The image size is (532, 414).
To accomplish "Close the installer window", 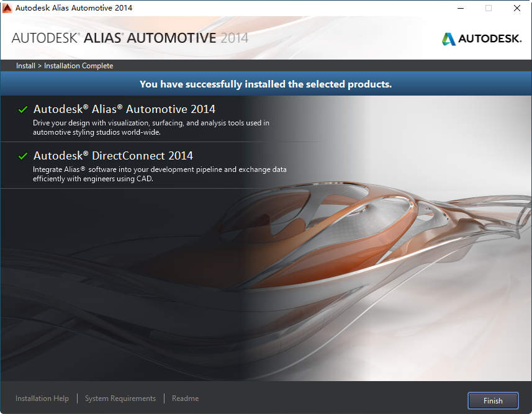I will 516,8.
